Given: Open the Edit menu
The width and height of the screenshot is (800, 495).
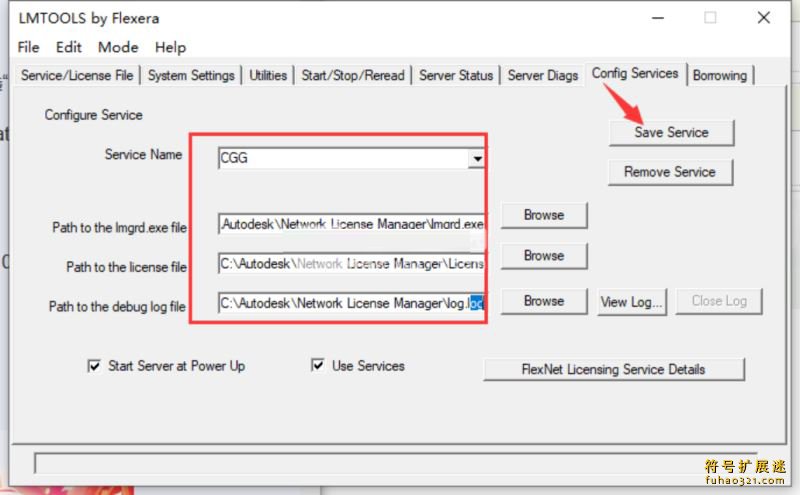Looking at the screenshot, I should tap(68, 47).
